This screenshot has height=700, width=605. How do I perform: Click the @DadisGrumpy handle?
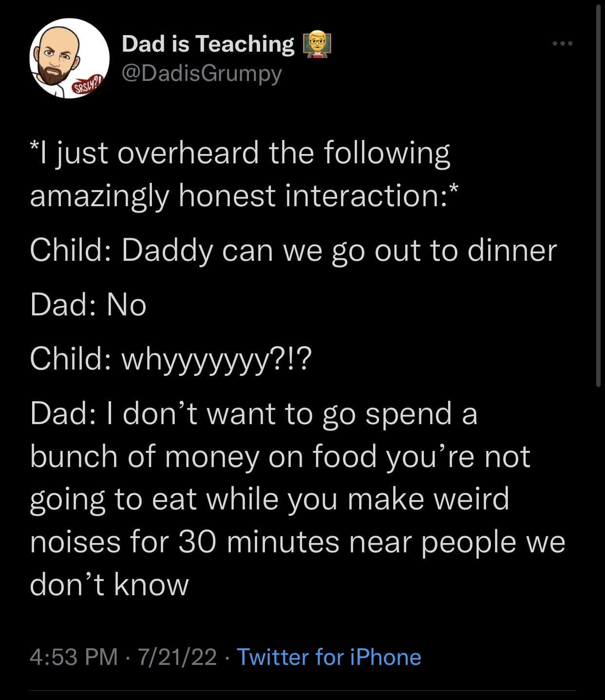pos(201,74)
